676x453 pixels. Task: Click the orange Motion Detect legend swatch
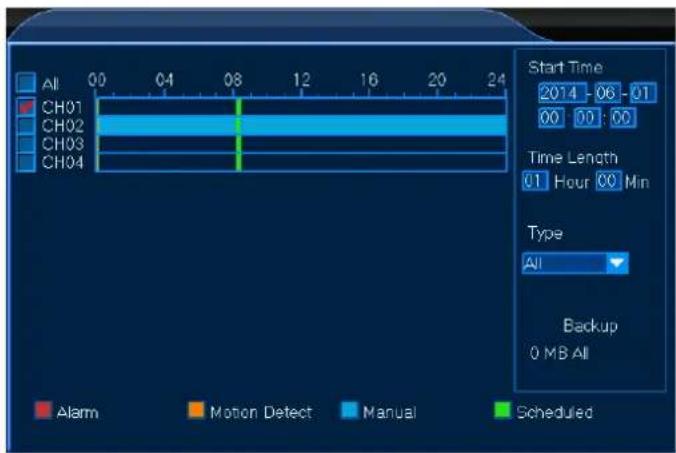coord(196,410)
